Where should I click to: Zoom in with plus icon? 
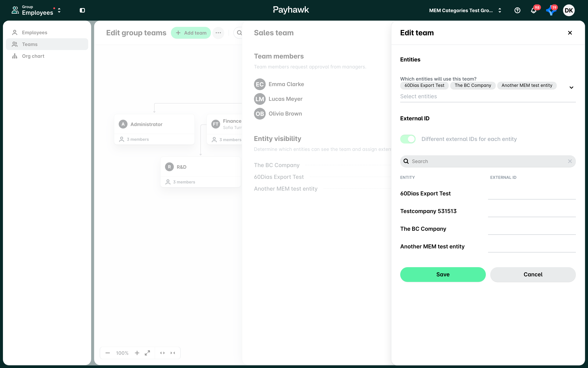coord(137,353)
